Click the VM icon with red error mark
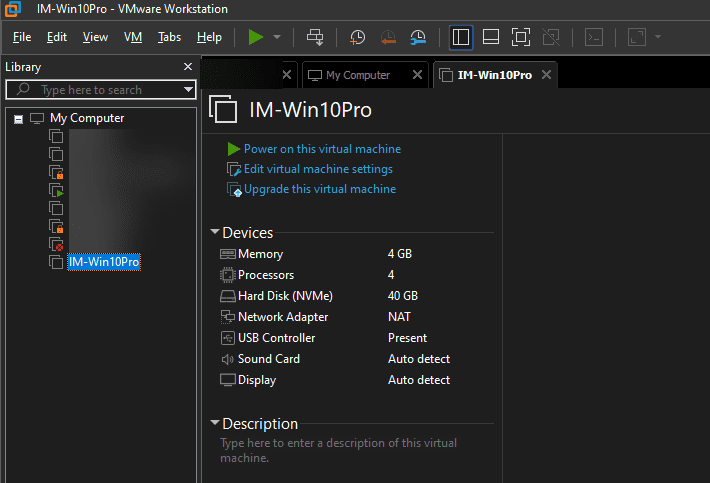710x483 pixels. 56,244
